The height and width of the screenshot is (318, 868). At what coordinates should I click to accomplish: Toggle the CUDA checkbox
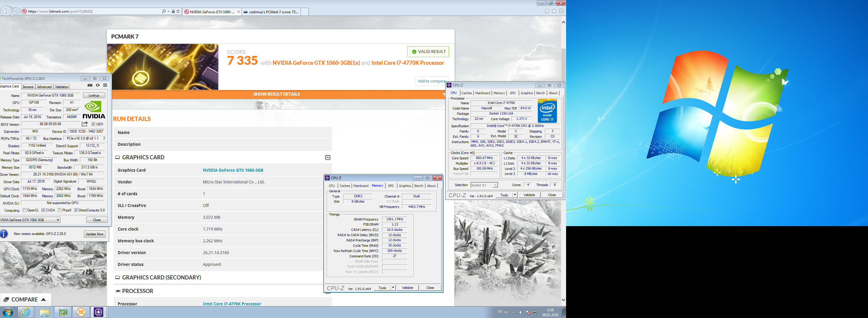[43, 210]
